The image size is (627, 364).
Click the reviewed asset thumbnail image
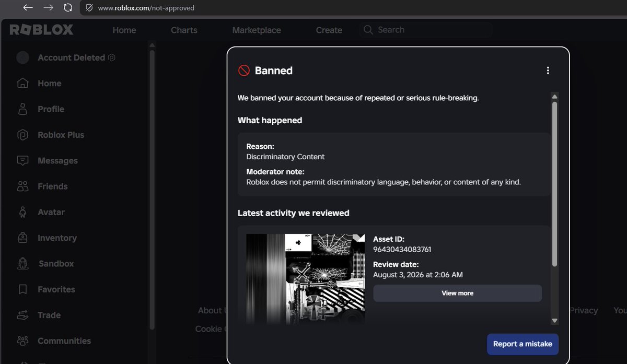click(x=305, y=279)
